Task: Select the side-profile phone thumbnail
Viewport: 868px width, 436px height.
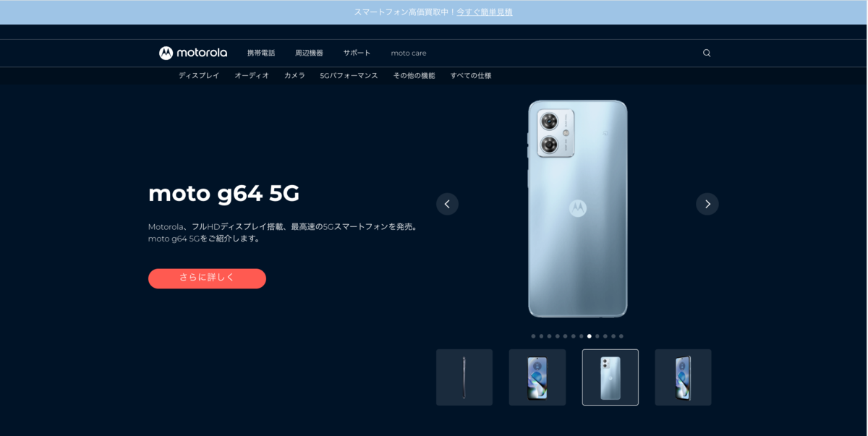Action: coord(464,377)
